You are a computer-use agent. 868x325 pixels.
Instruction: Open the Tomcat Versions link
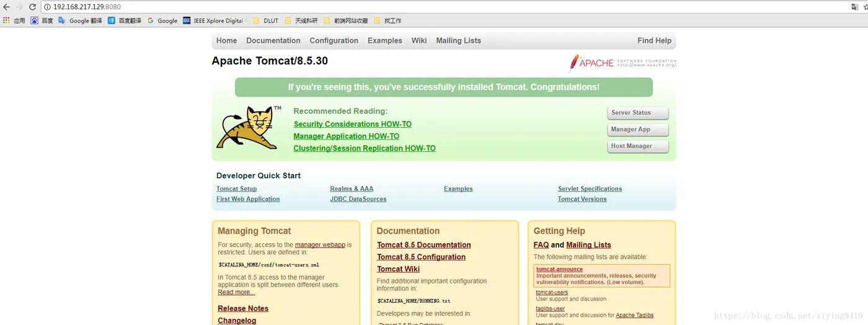pyautogui.click(x=582, y=199)
